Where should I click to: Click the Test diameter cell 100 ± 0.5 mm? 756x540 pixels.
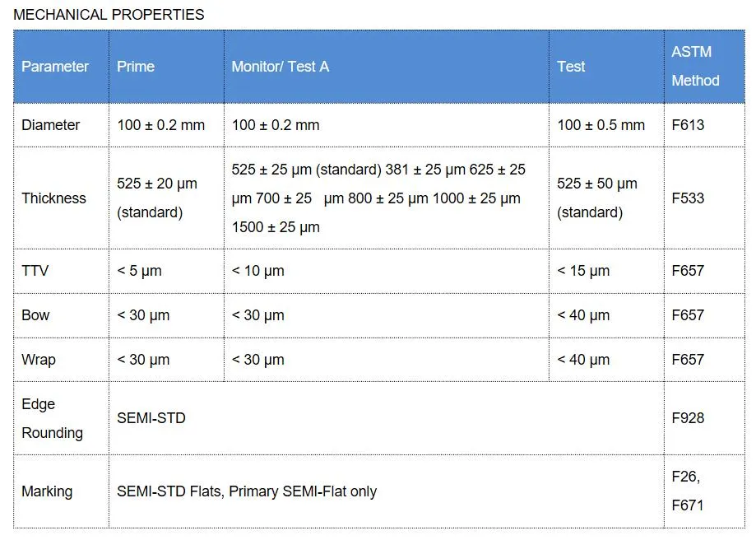tap(601, 125)
